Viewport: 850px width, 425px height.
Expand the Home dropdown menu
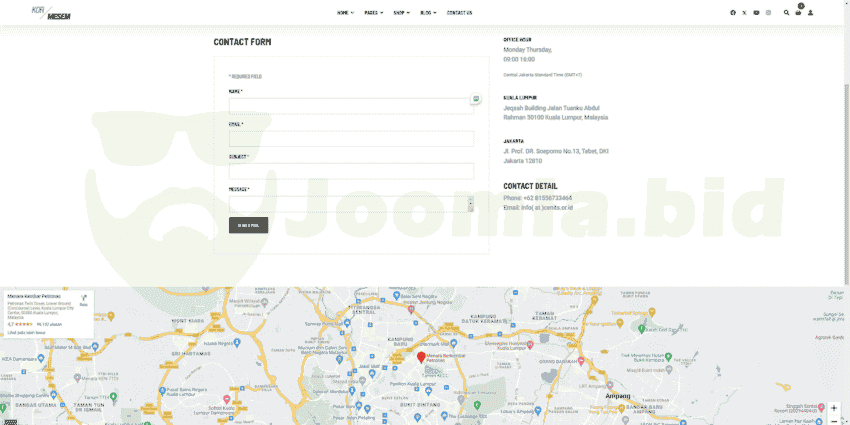(x=345, y=13)
